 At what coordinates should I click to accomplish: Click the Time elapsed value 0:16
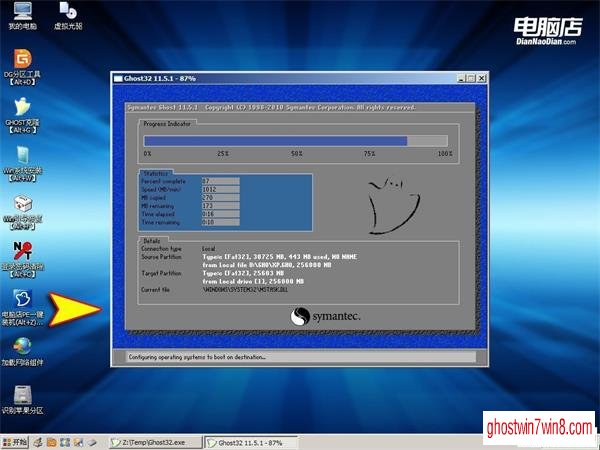(x=221, y=214)
